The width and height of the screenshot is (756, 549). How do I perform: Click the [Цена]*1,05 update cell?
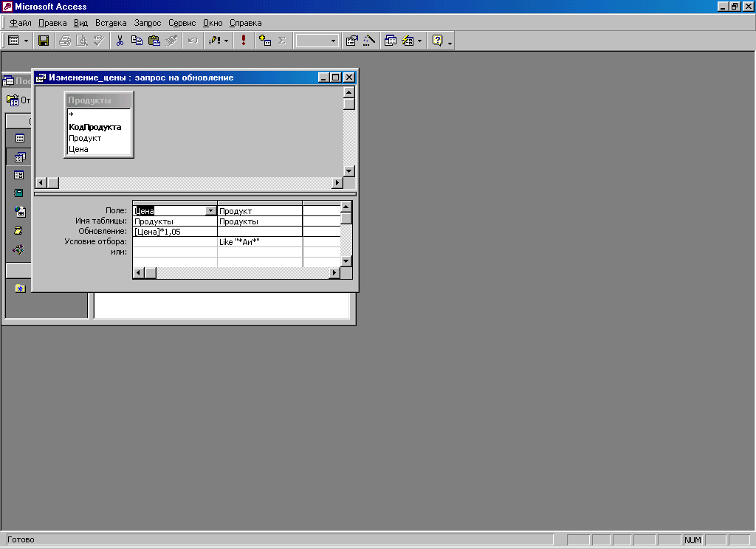[x=174, y=232]
